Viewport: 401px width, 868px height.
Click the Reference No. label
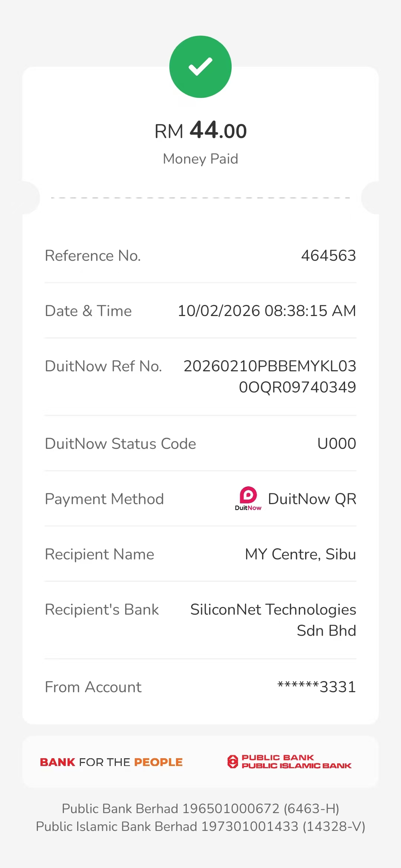coord(93,256)
